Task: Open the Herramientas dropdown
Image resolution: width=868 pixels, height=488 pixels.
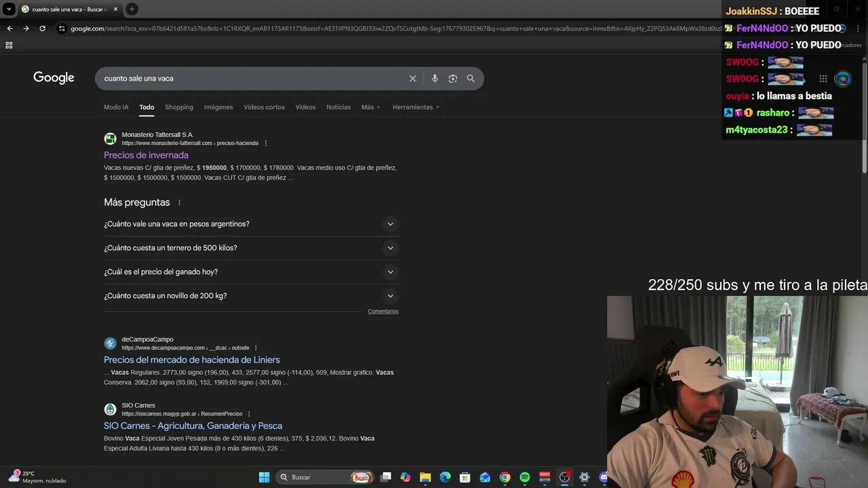Action: [416, 107]
